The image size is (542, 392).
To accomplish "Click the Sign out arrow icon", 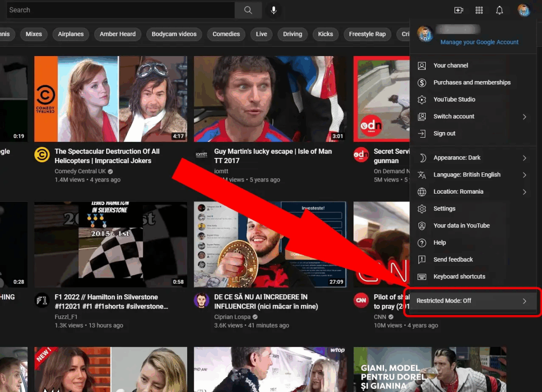I will [x=422, y=133].
